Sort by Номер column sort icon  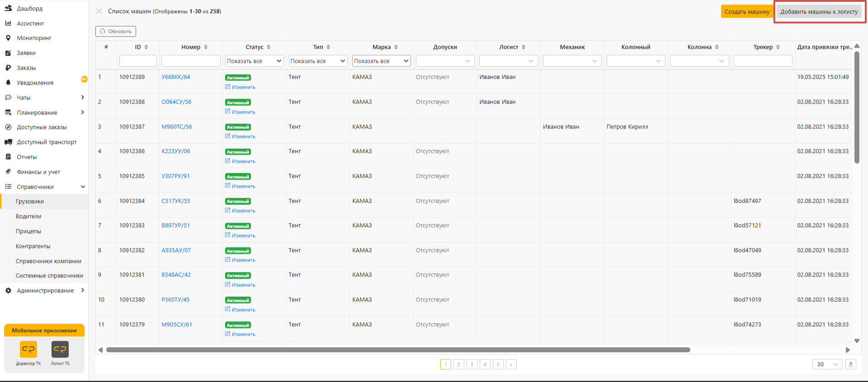tap(206, 47)
